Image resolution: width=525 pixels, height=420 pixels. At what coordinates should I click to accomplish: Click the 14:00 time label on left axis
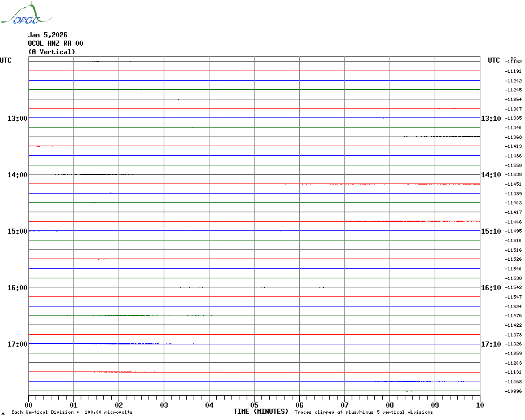[x=17, y=175]
